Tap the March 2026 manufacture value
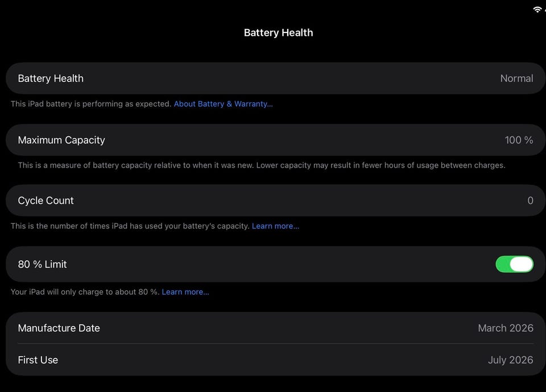This screenshot has height=392, width=546. (x=506, y=328)
